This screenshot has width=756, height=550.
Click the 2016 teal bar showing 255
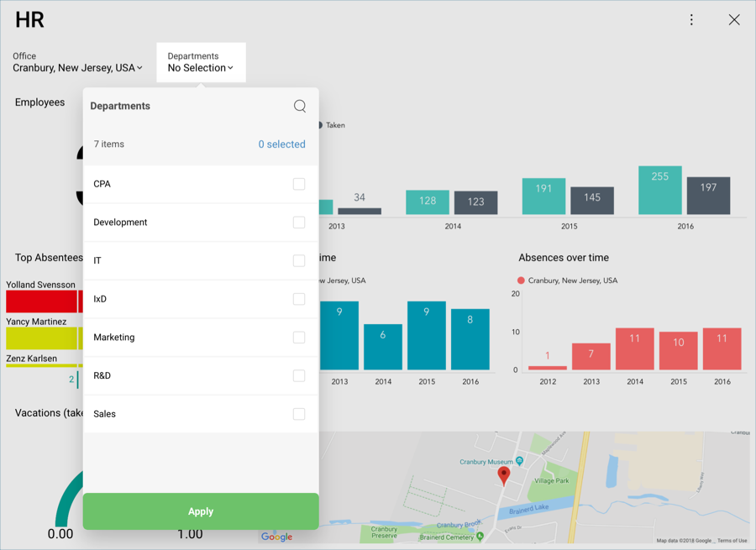(659, 191)
